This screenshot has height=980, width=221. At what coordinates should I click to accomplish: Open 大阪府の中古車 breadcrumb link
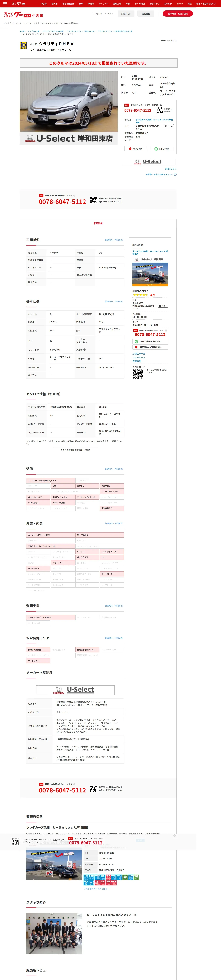pyautogui.click(x=80, y=31)
